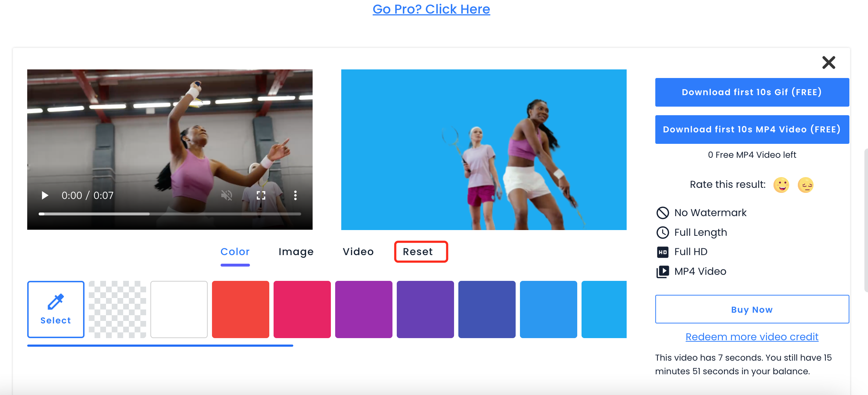Click the Full Length clock icon
The height and width of the screenshot is (395, 868).
click(662, 233)
